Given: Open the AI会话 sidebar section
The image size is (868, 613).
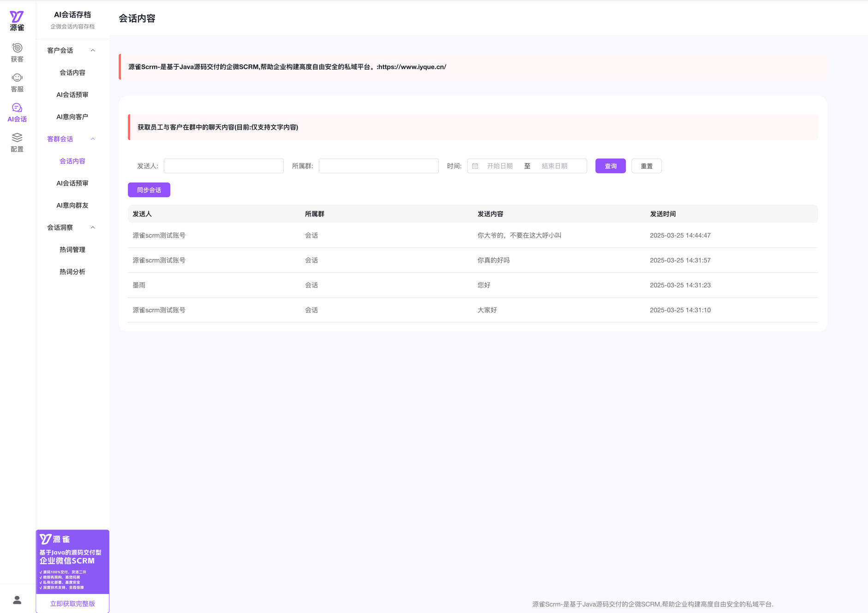Looking at the screenshot, I should click(17, 113).
